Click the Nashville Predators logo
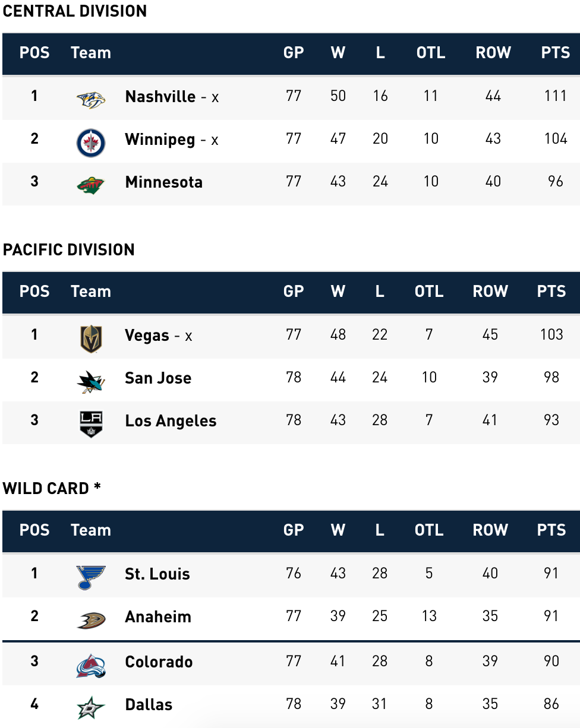 tap(91, 99)
